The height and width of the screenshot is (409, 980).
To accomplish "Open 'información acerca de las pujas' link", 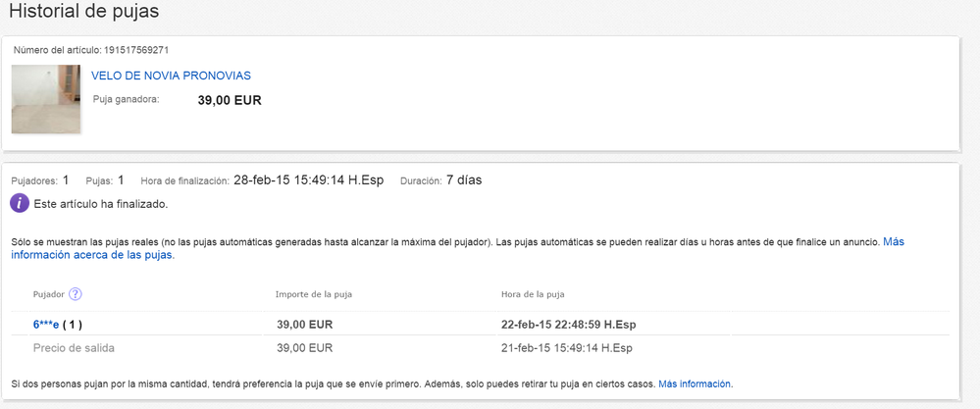I will click(92, 255).
